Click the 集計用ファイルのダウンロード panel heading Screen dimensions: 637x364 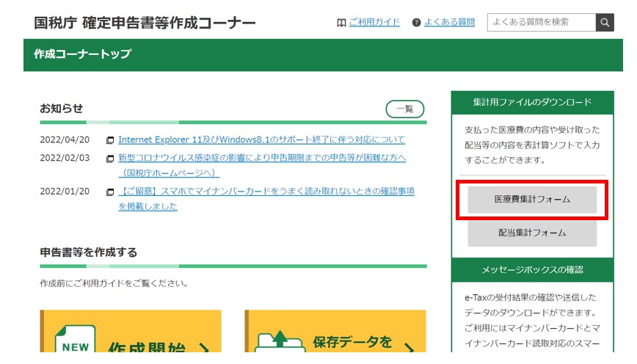pos(532,102)
